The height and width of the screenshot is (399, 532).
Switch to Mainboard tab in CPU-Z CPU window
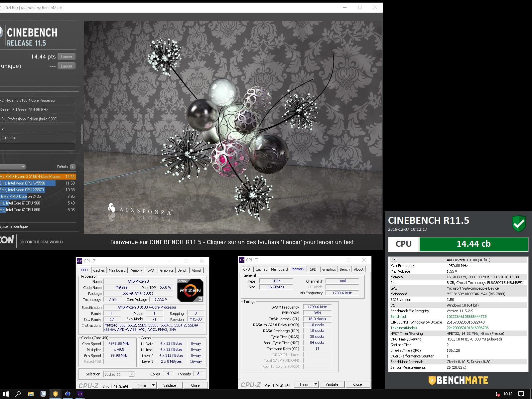point(117,270)
